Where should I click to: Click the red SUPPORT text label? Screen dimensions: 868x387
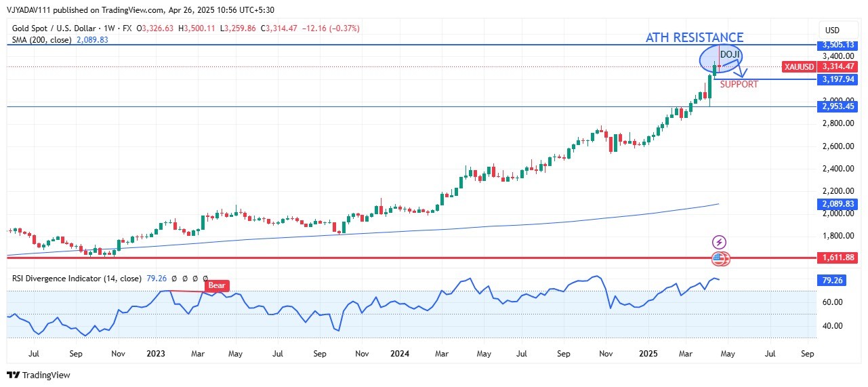pos(739,85)
